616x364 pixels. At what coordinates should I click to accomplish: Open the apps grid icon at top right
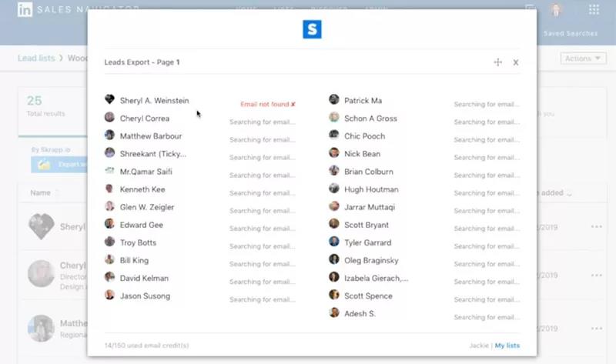pos(594,10)
